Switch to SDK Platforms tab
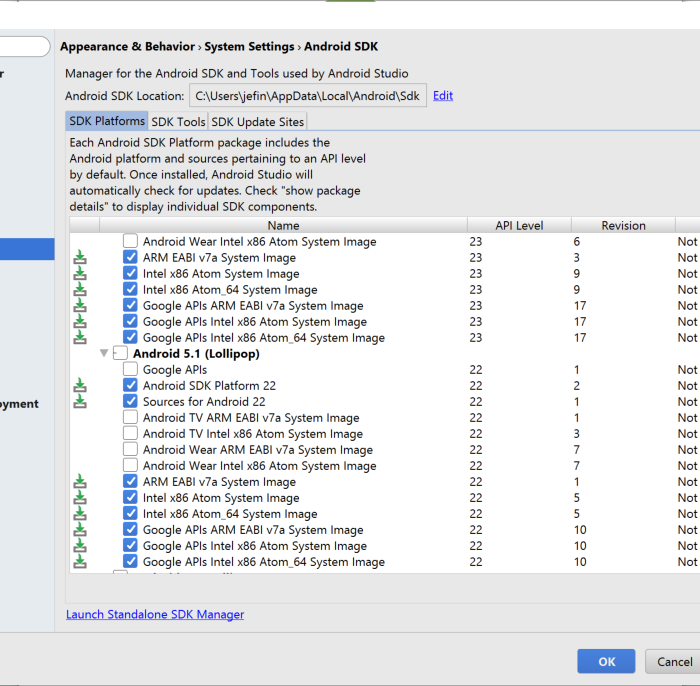Viewport: 700px width, 686px height. coord(107,121)
